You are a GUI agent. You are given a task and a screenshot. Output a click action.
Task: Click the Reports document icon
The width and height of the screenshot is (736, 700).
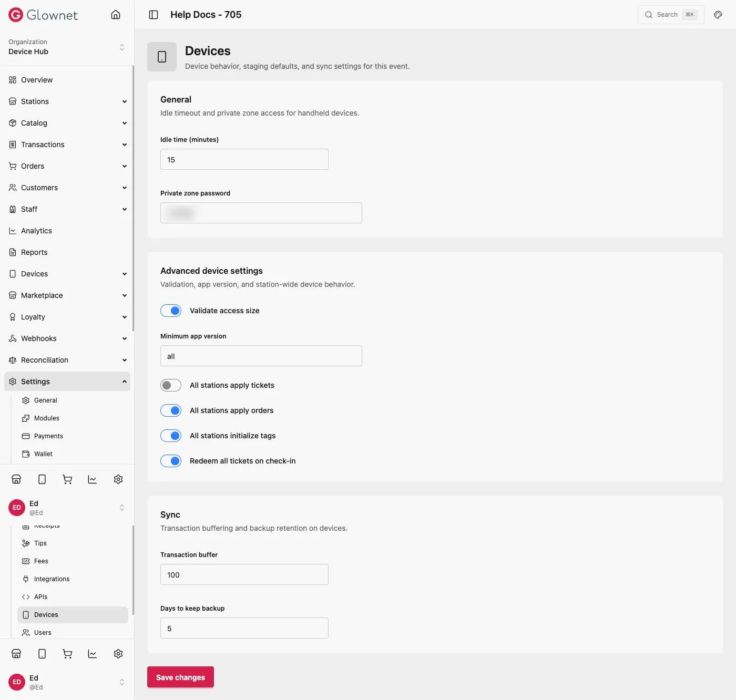tap(13, 252)
